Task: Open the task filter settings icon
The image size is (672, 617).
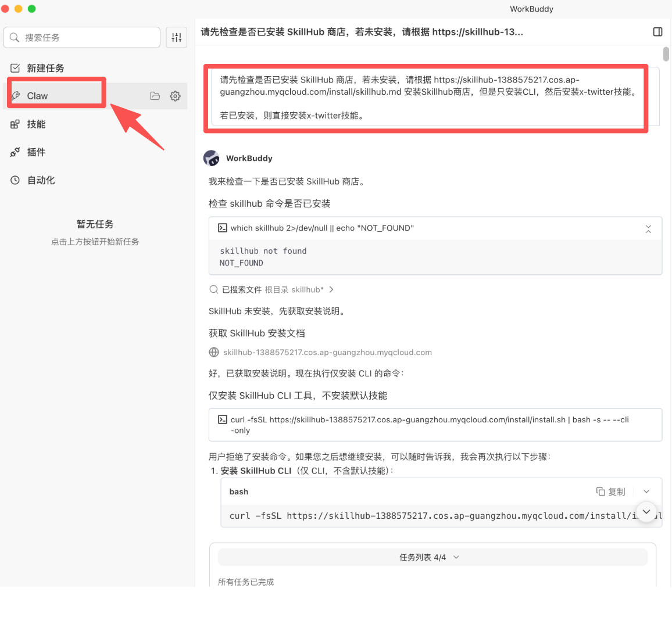Action: (177, 38)
